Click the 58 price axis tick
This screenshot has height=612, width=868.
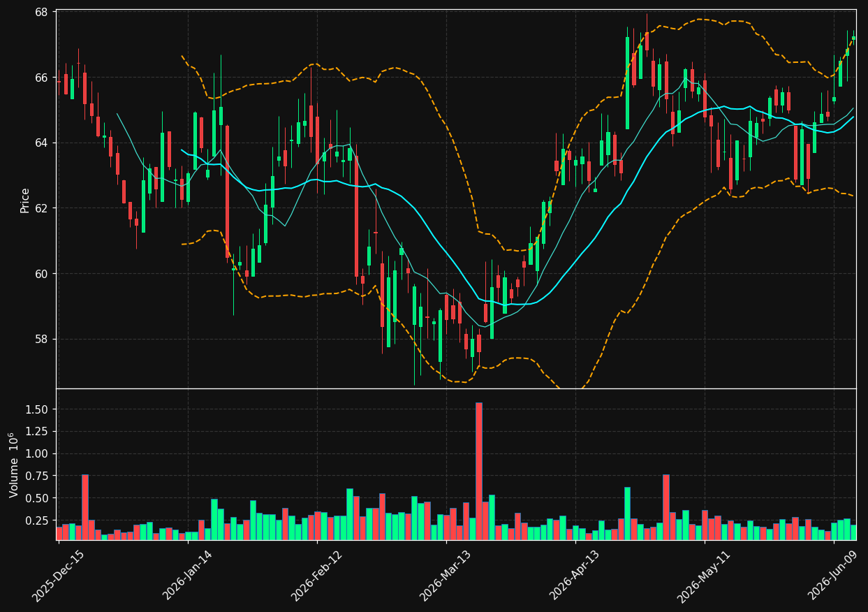41,339
